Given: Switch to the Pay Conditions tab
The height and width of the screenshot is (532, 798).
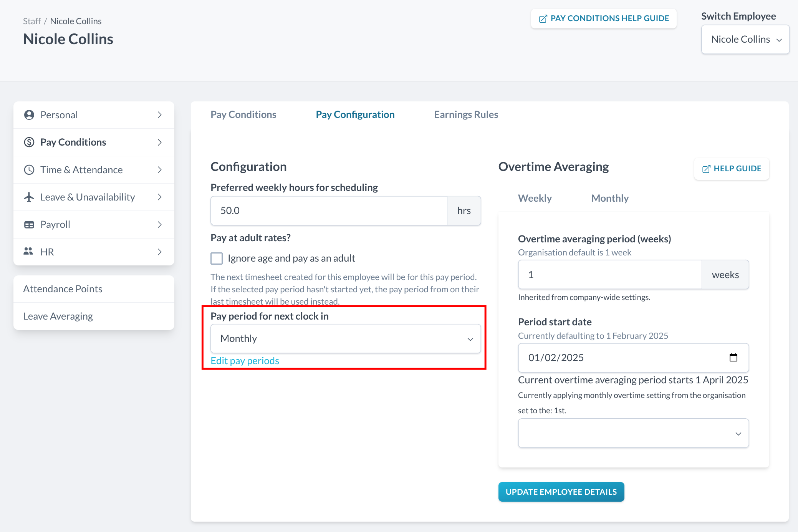Looking at the screenshot, I should [243, 114].
